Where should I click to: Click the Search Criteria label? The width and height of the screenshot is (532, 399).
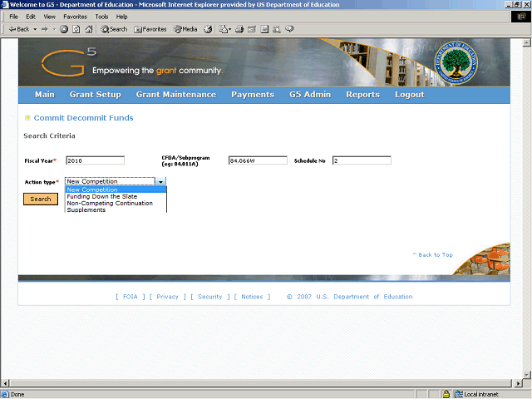(49, 135)
